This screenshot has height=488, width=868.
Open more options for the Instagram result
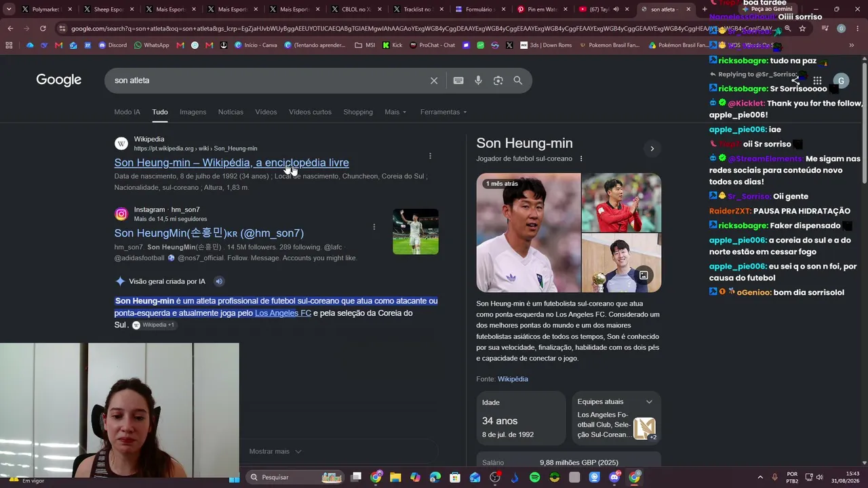click(x=374, y=227)
